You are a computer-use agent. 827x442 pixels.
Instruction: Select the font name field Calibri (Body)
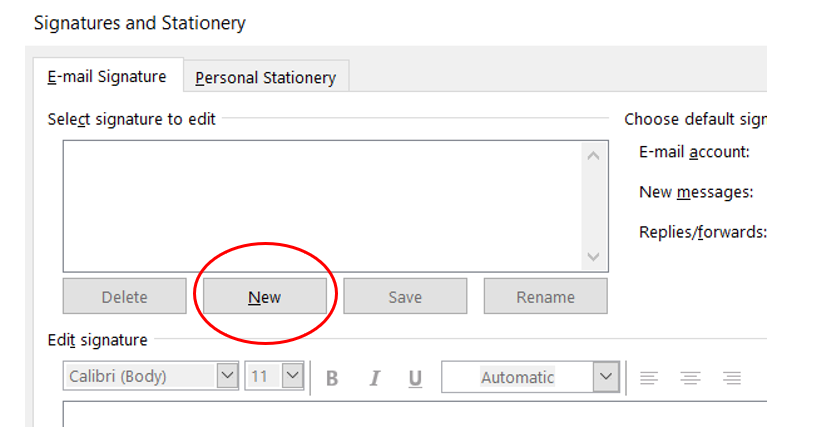[x=138, y=377]
